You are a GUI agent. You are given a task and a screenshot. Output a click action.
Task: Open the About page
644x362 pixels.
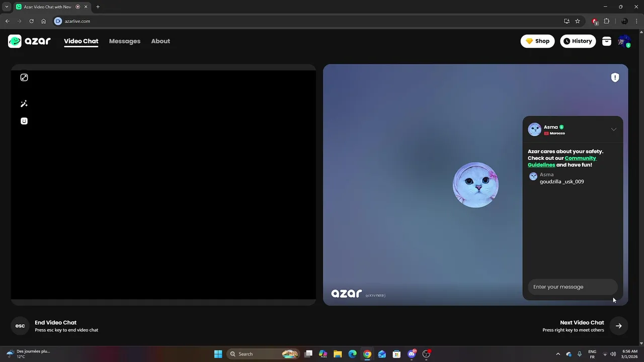(160, 41)
